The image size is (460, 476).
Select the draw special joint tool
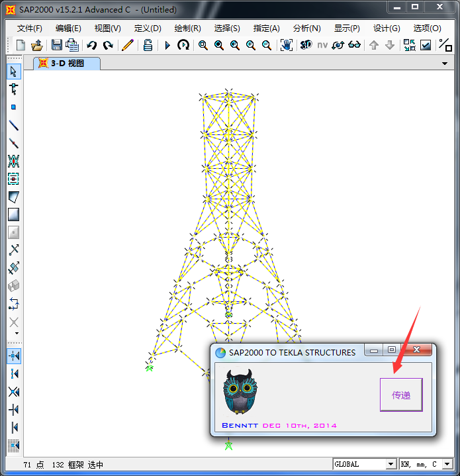(13, 107)
